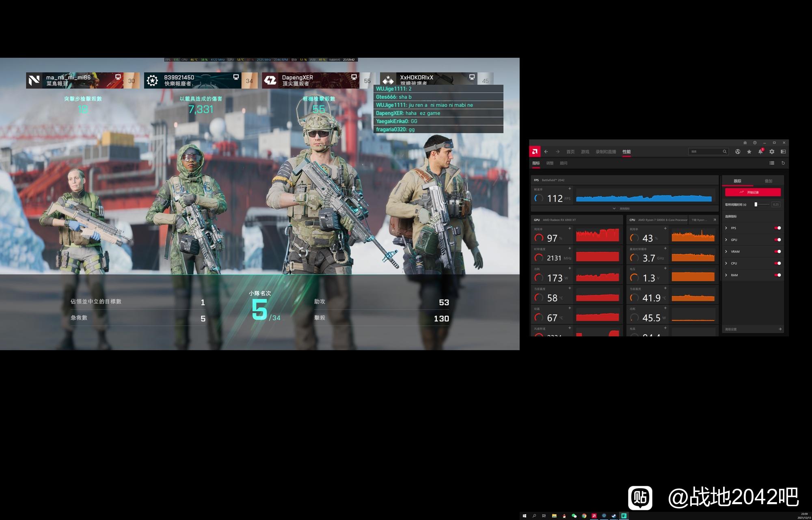Image resolution: width=812 pixels, height=520 pixels.
Task: Click the sampling interval value field 0.25
Action: click(776, 204)
